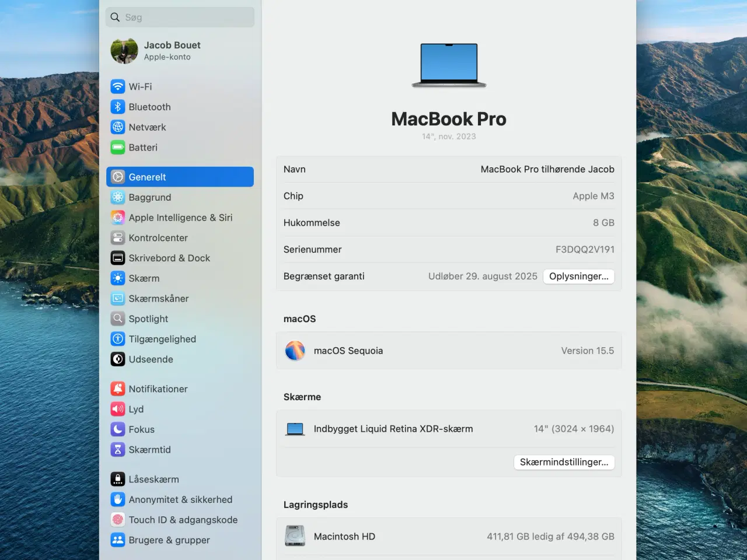Screen dimensions: 747x560
Task: Click the red Notifikationer bell icon
Action: pyautogui.click(x=118, y=388)
